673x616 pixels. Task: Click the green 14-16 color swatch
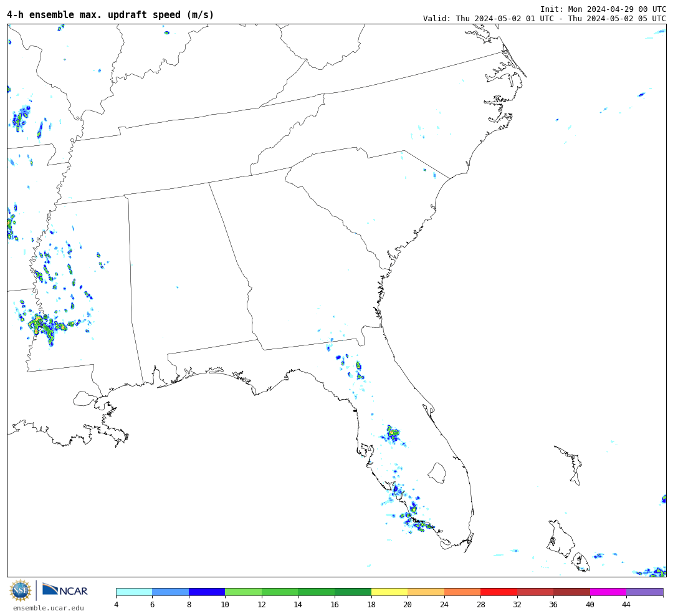pos(317,592)
